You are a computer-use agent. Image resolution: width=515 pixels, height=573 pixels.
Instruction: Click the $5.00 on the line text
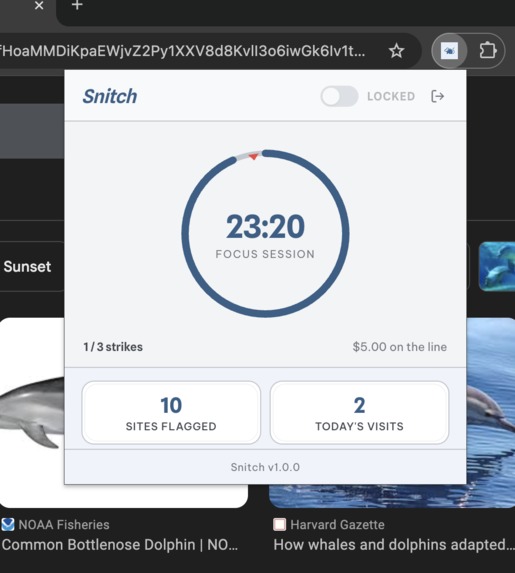coord(399,347)
